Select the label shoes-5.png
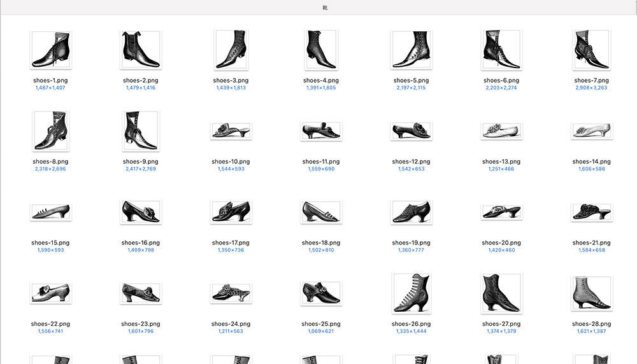The width and height of the screenshot is (637, 364). 411,80
